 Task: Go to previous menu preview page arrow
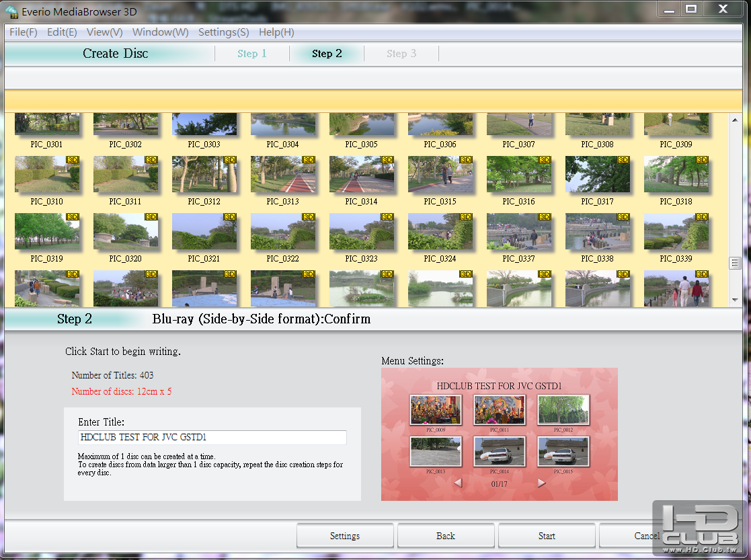click(459, 483)
